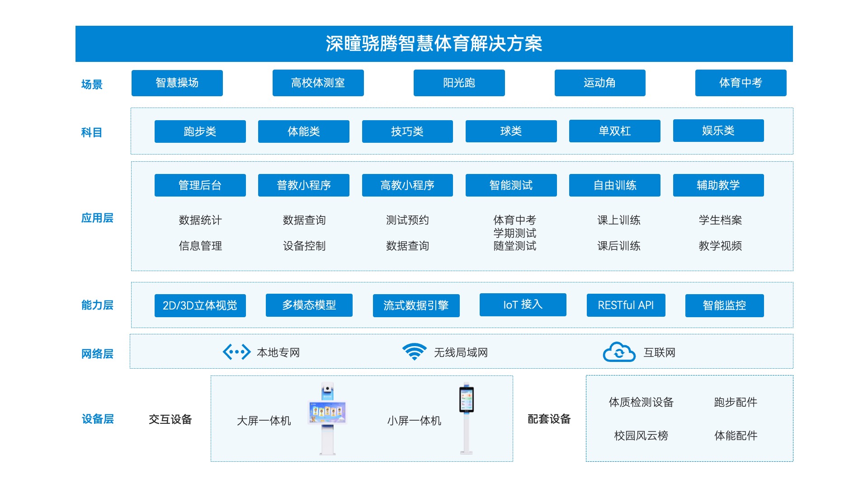Select the 教学视频 text under 辅助教学

pyautogui.click(x=720, y=246)
